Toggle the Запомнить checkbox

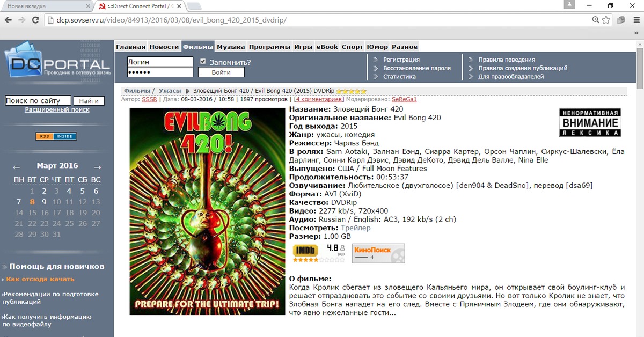[203, 62]
